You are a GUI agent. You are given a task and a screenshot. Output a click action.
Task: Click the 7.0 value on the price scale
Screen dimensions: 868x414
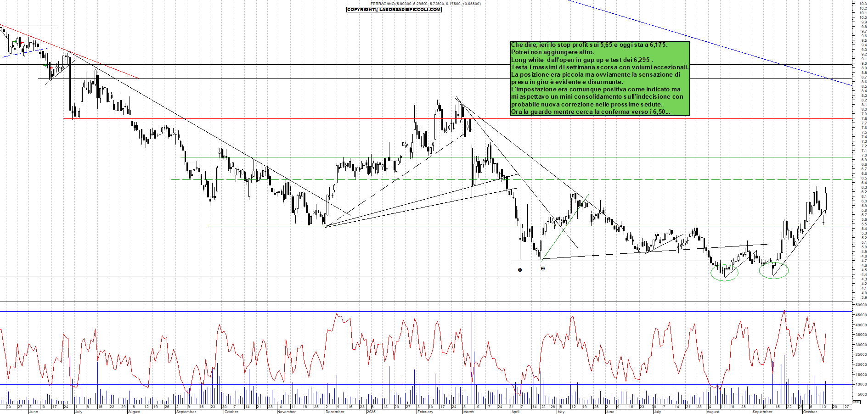point(864,156)
